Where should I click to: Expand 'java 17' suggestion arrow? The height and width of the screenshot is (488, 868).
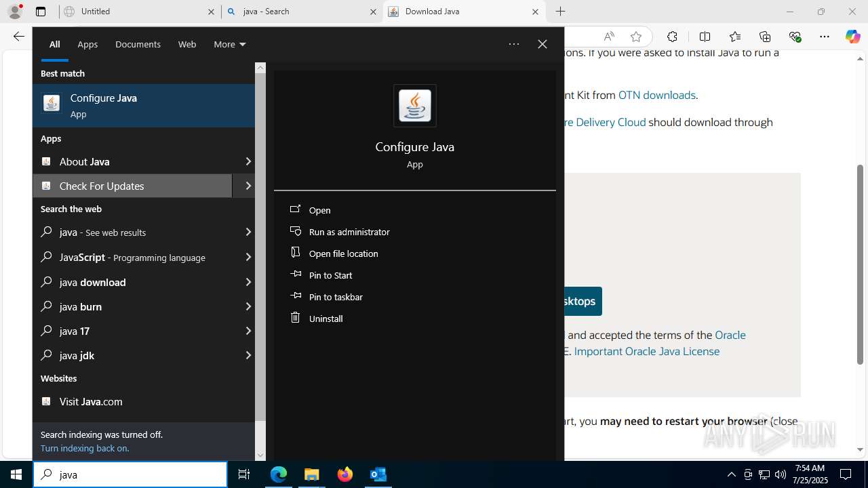(x=248, y=331)
